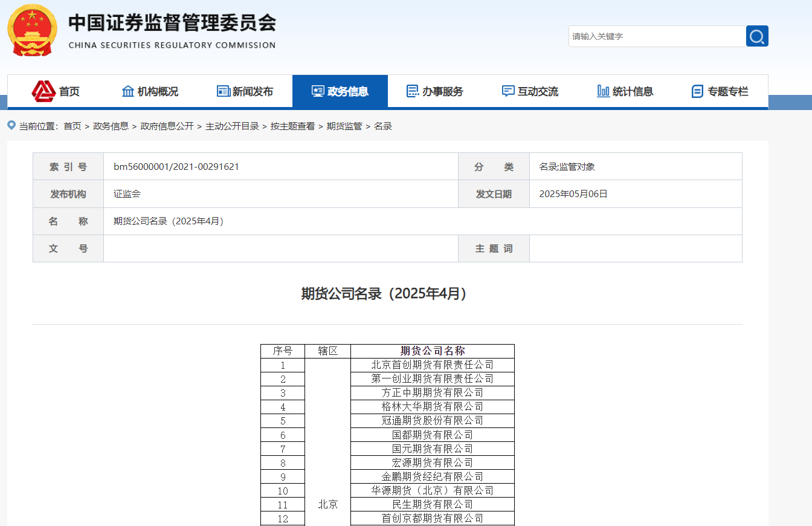Click the 中国证券监督管理委员会 site title

coord(172,23)
